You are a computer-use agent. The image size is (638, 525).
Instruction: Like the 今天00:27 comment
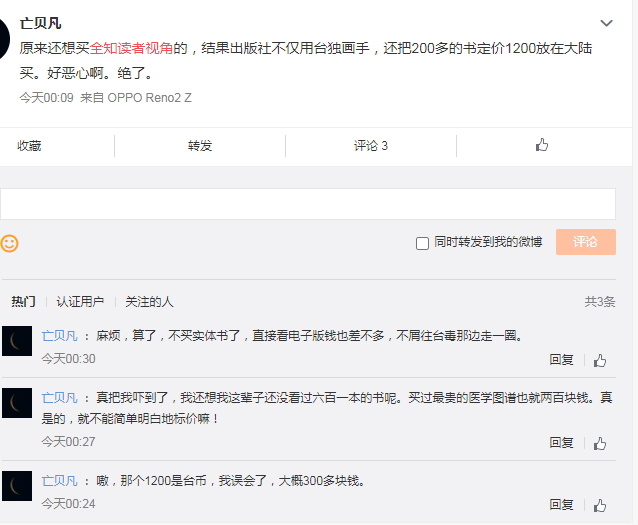click(599, 443)
